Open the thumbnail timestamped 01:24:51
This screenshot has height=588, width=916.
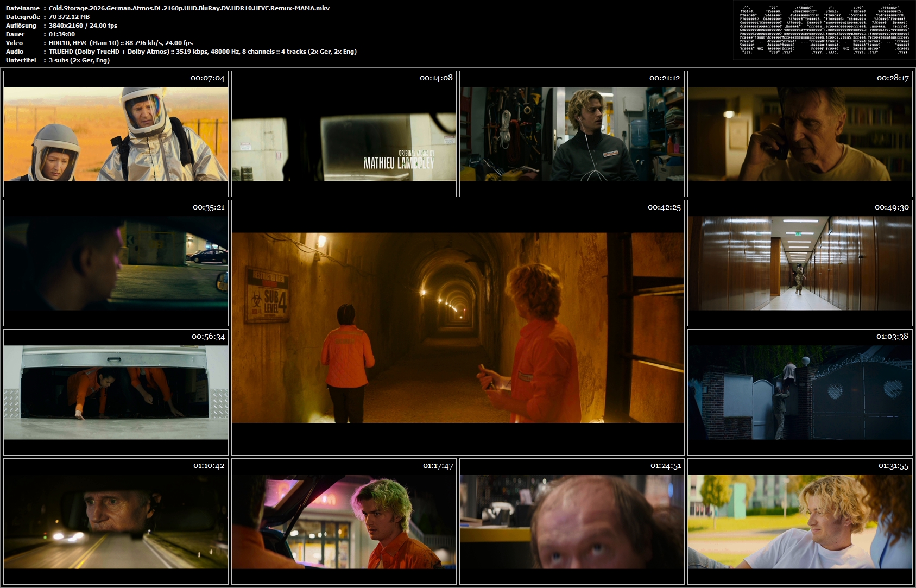point(572,521)
